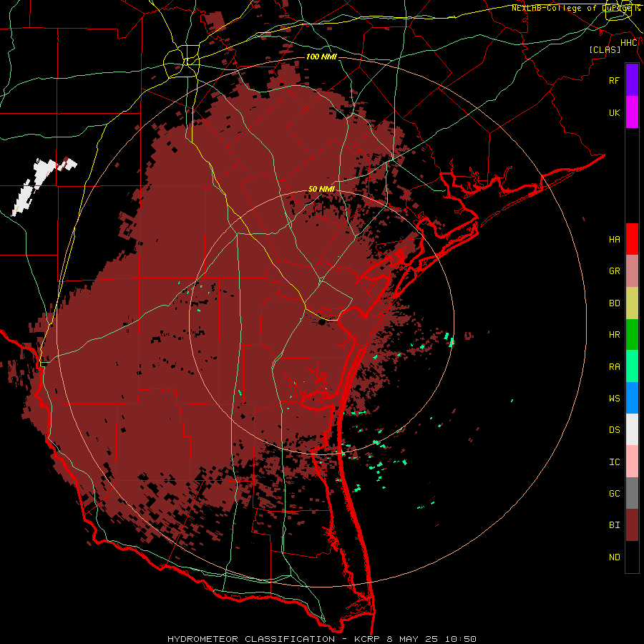Click the ND legend label
644x644 pixels.
pyautogui.click(x=614, y=557)
